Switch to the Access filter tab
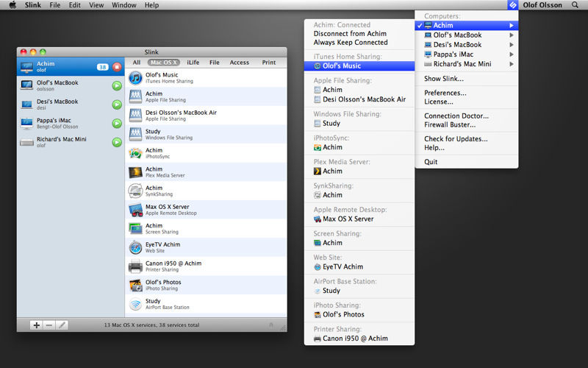The image size is (588, 368). click(x=240, y=63)
